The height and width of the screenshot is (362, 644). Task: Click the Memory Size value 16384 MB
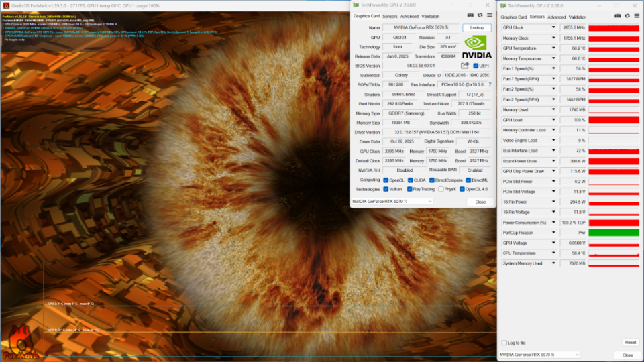400,123
